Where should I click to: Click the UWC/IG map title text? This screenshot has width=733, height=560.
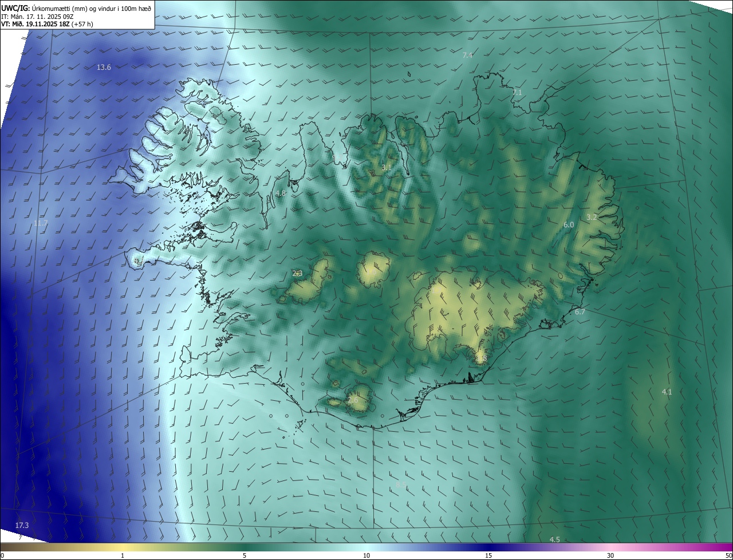pos(76,8)
